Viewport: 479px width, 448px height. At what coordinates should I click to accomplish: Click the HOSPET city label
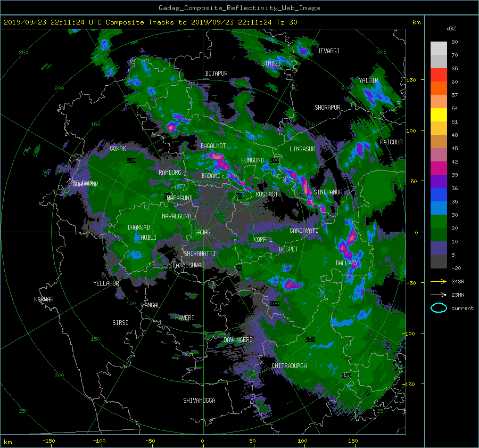pos(288,249)
